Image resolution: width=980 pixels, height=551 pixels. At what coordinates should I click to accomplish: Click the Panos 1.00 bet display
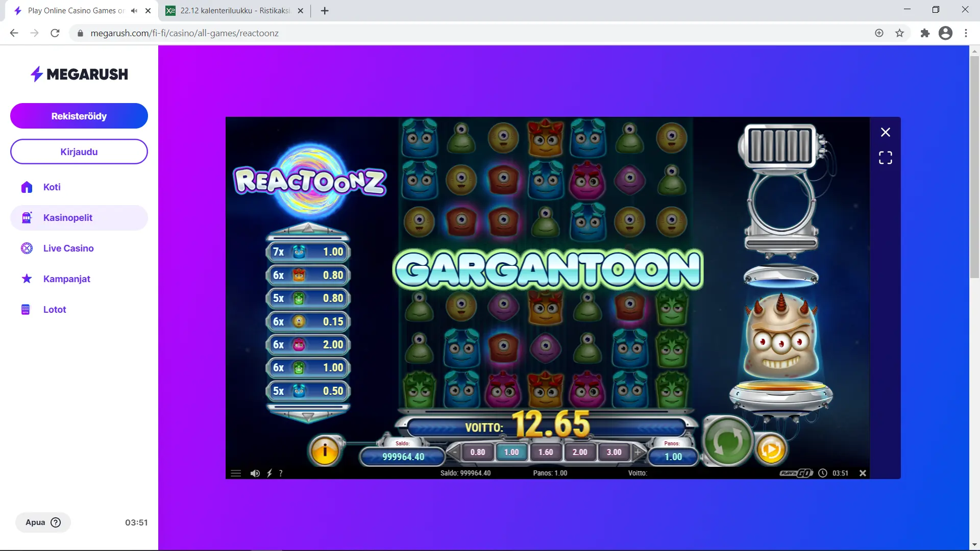point(673,457)
